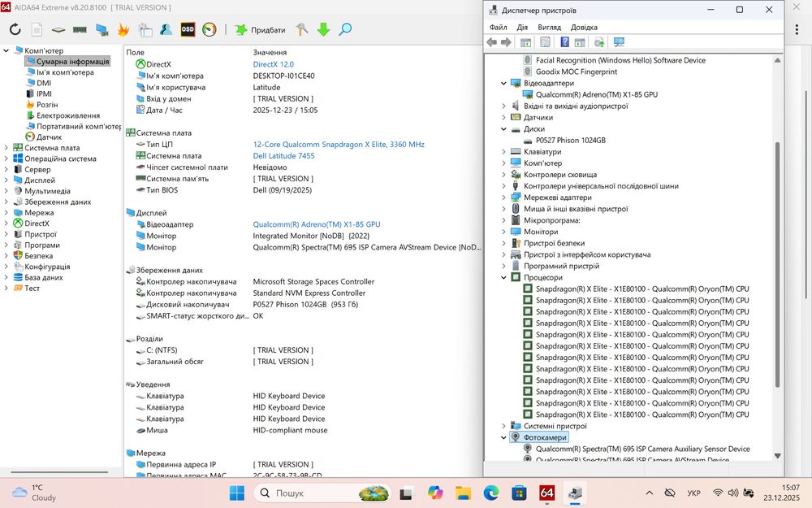Click the blue Help icon in Device Manager toolbar
Image resolution: width=812 pixels, height=508 pixels.
tap(565, 42)
